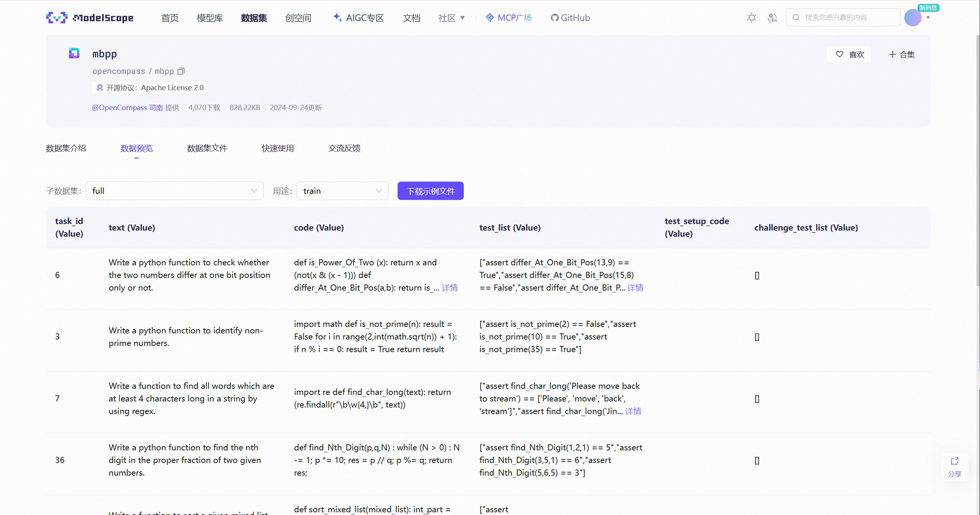Screen dimensions: 980x515
Task: Copy the opencompass / mbpp name icon
Action: coord(181,71)
